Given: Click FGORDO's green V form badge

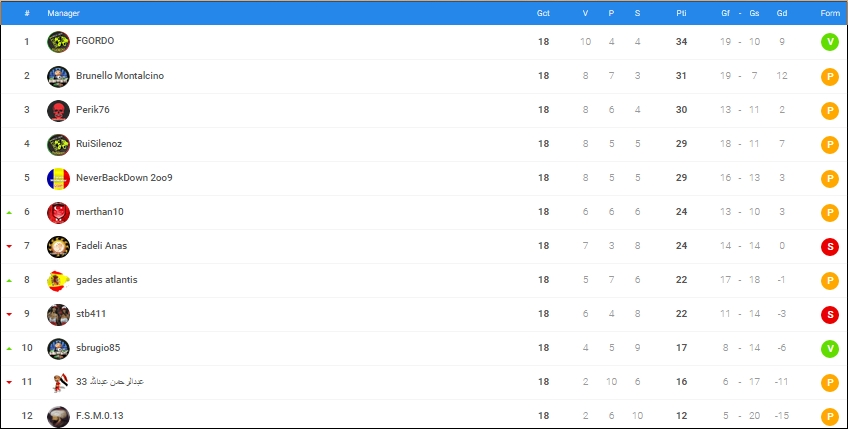Looking at the screenshot, I should pos(829,42).
